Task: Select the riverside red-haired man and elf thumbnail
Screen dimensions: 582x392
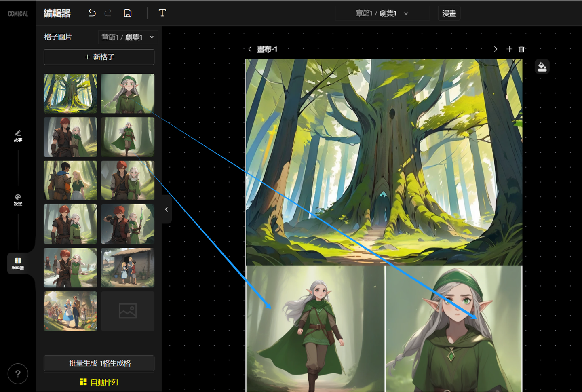Action: coord(70,268)
